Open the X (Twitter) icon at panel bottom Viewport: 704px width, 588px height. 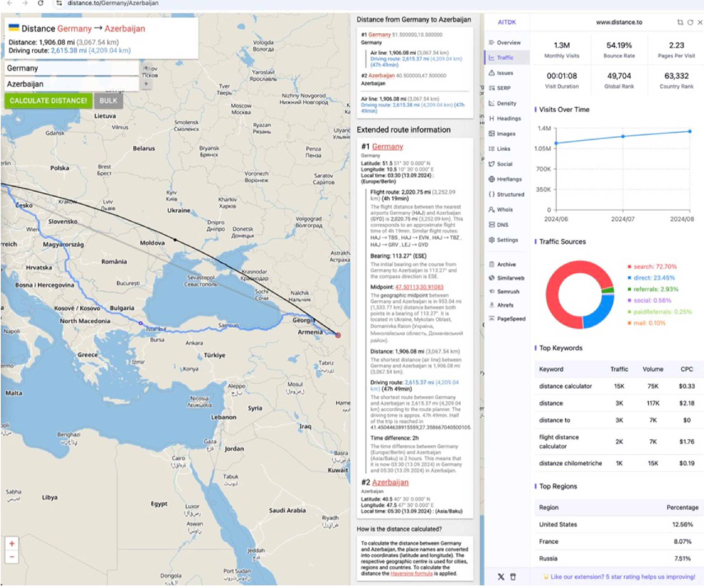pyautogui.click(x=501, y=577)
